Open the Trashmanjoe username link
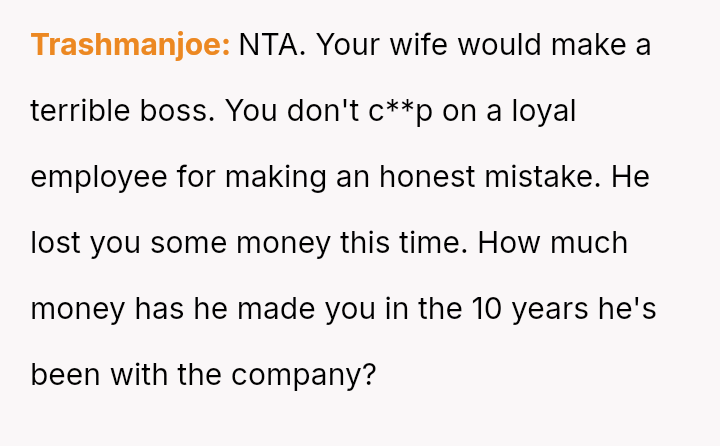 pos(131,45)
